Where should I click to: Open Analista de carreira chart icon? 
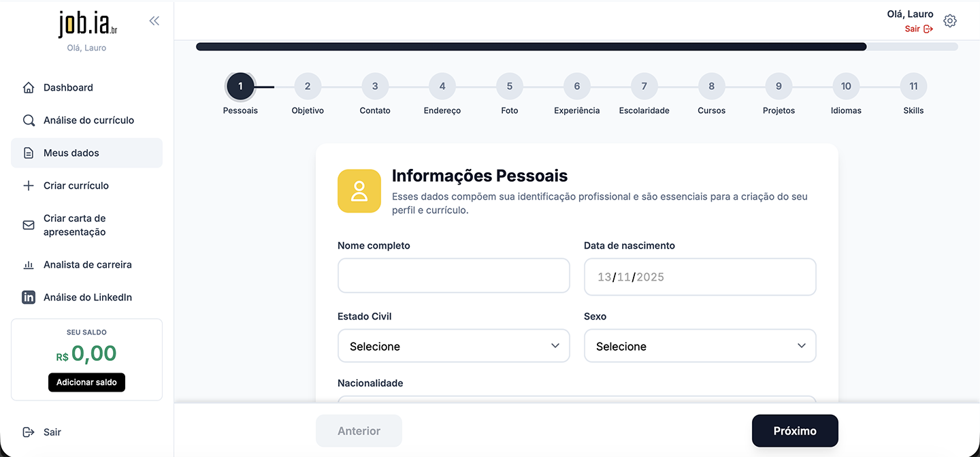pyautogui.click(x=29, y=264)
